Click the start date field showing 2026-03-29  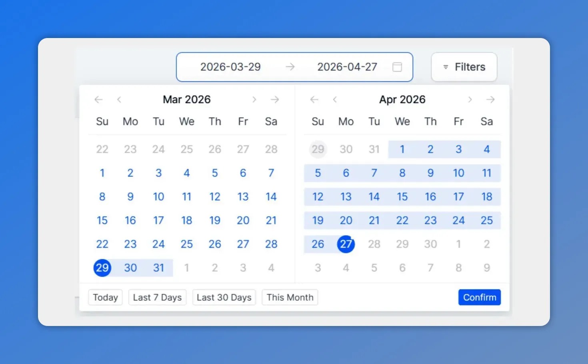tap(231, 67)
